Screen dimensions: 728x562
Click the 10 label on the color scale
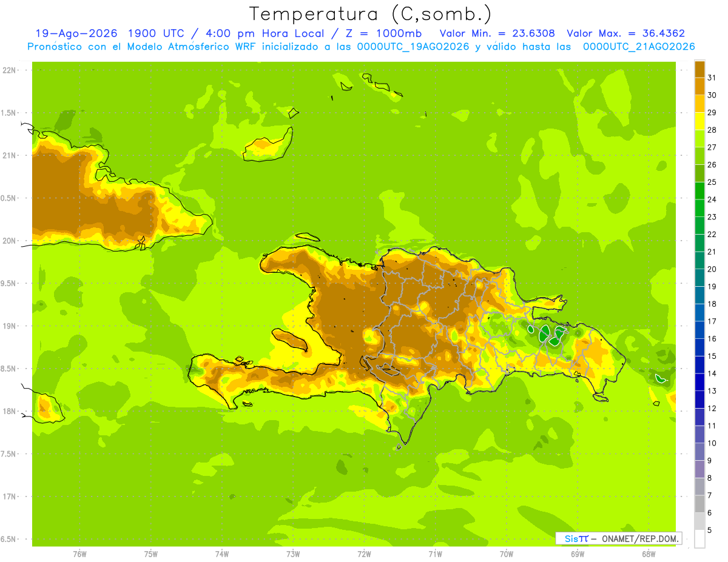tap(712, 443)
